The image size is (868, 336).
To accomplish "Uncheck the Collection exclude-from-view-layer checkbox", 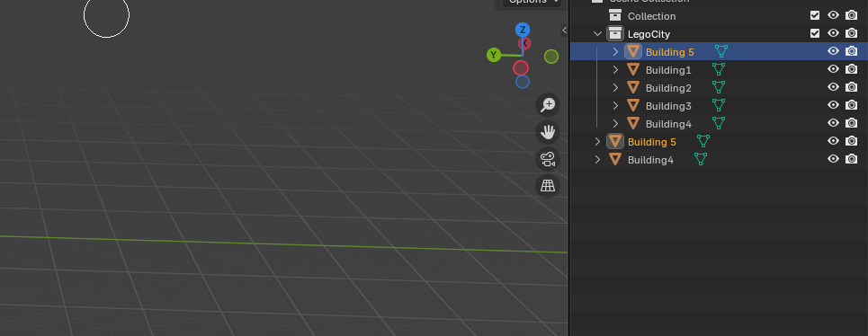I will 815,15.
